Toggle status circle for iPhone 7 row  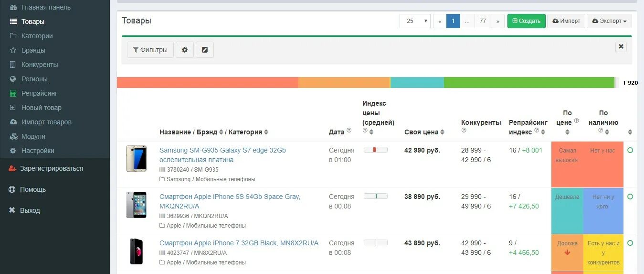[x=630, y=243]
